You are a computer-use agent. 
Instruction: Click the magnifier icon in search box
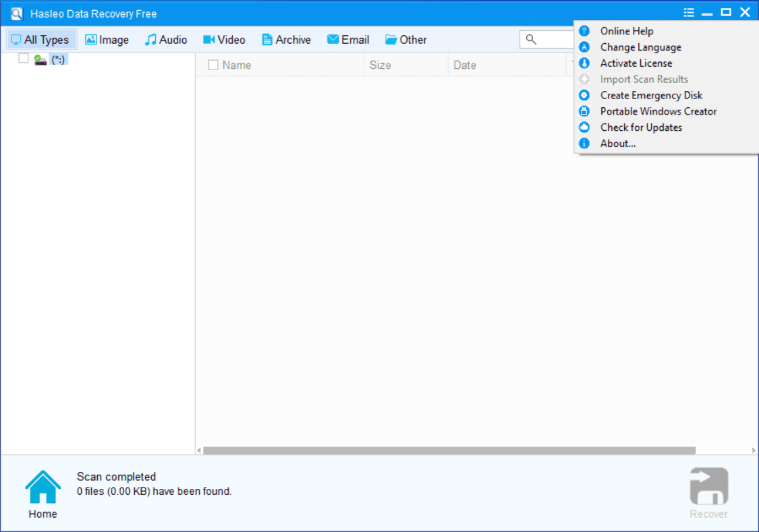pyautogui.click(x=531, y=40)
